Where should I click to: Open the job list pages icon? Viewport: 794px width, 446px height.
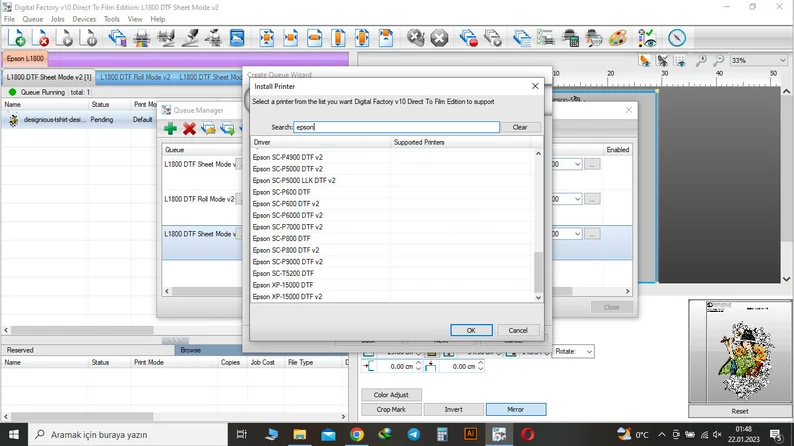(522, 38)
